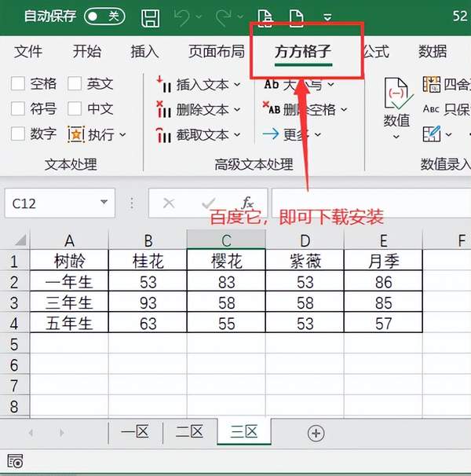Click the 截取文本 icon
The width and height of the screenshot is (471, 476).
(164, 135)
